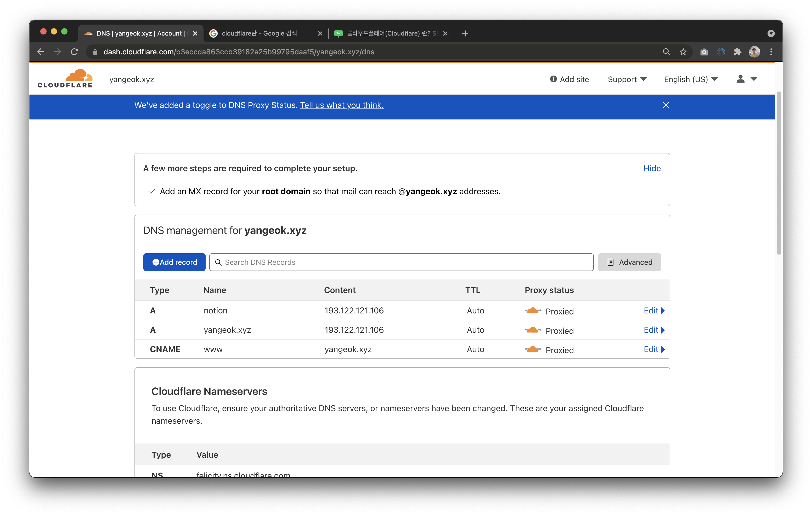Click the www record name
The height and width of the screenshot is (516, 812).
[213, 349]
